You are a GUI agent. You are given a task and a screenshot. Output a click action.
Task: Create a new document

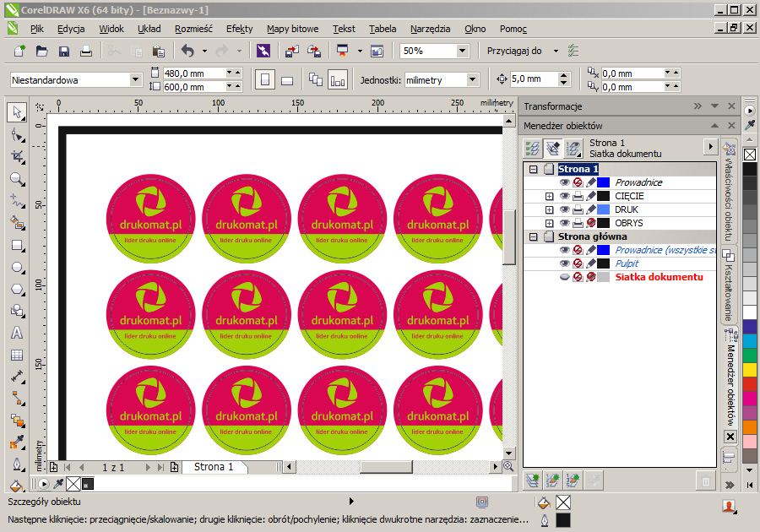point(20,51)
